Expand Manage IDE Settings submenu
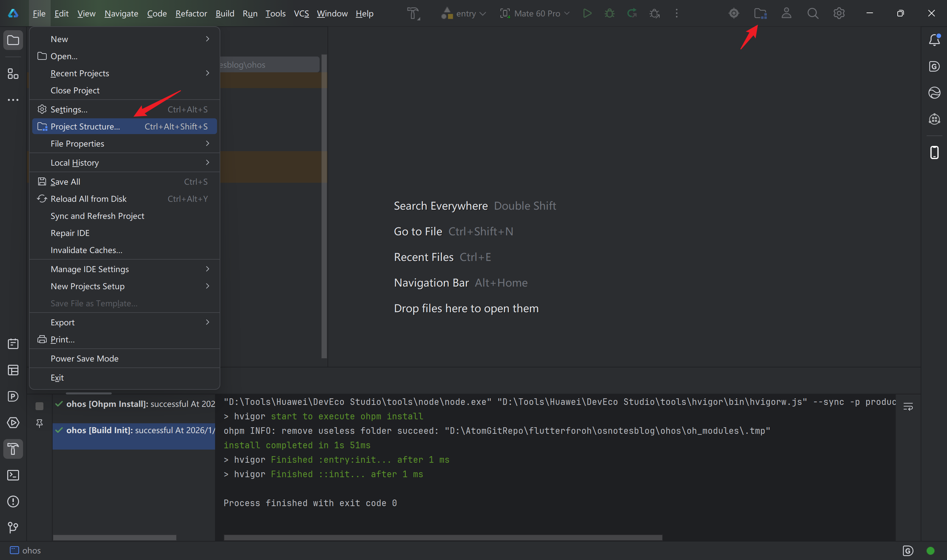947x560 pixels. (125, 269)
